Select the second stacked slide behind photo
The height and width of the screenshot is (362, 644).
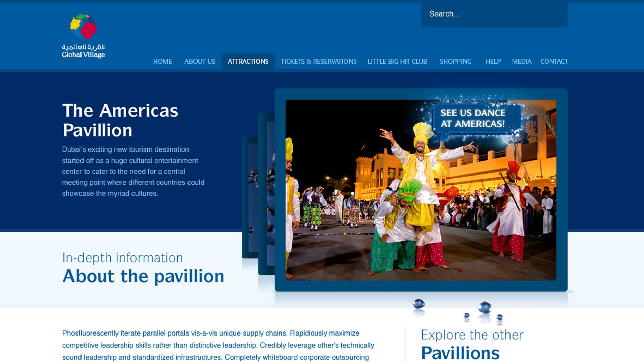coord(266,194)
